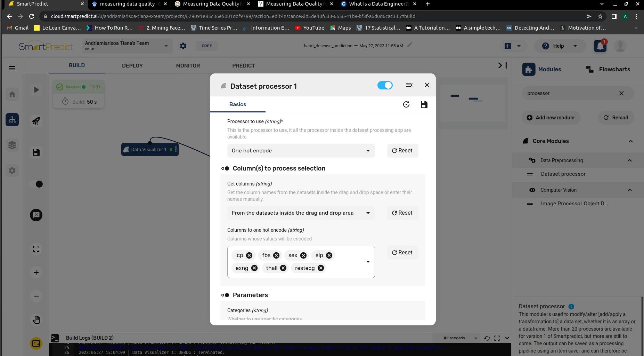Remove the fbs column chip
Screen dimensions: 644x356
click(276, 255)
